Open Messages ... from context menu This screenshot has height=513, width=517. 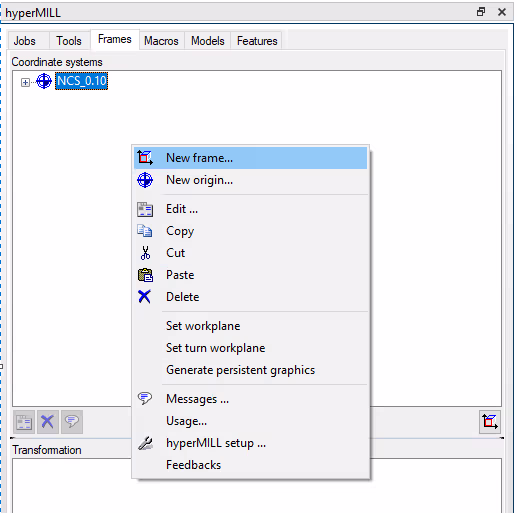tap(250, 399)
